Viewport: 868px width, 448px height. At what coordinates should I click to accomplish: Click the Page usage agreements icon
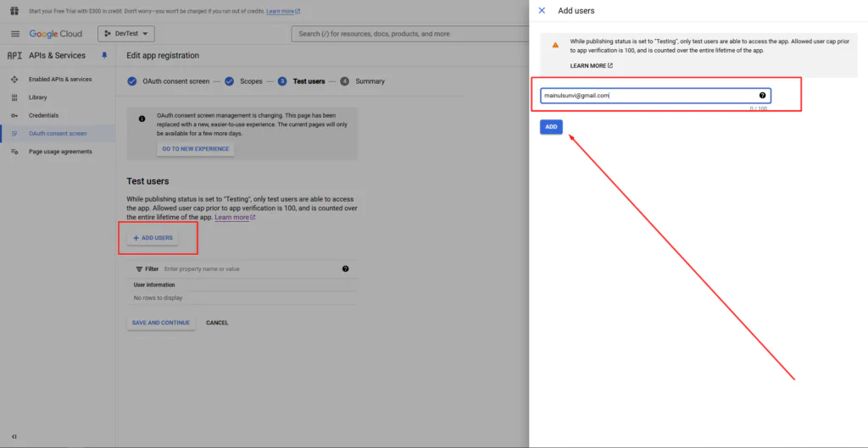pyautogui.click(x=14, y=152)
